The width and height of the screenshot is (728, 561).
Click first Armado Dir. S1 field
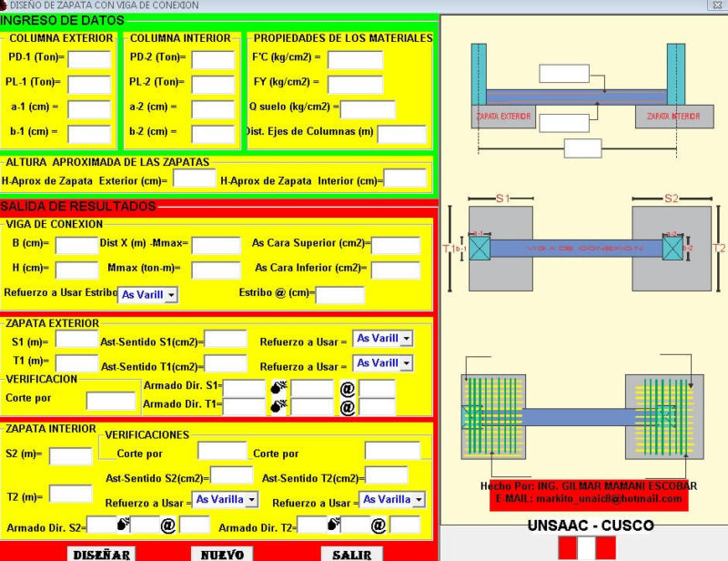tap(244, 388)
